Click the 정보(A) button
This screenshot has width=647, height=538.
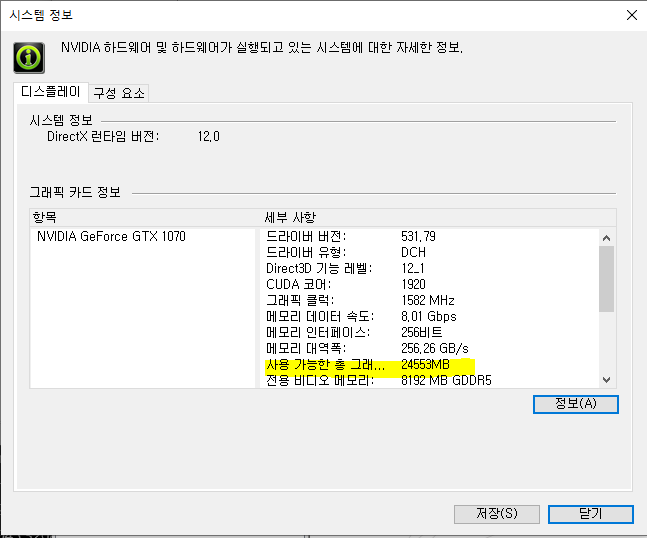coord(576,404)
